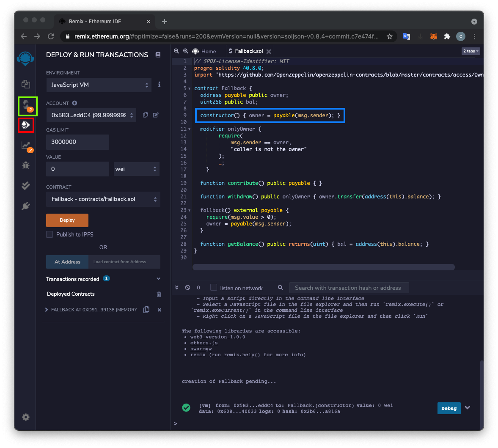Viewport: 498px width, 448px height.
Task: Toggle the listen on network checkbox
Action: 214,288
